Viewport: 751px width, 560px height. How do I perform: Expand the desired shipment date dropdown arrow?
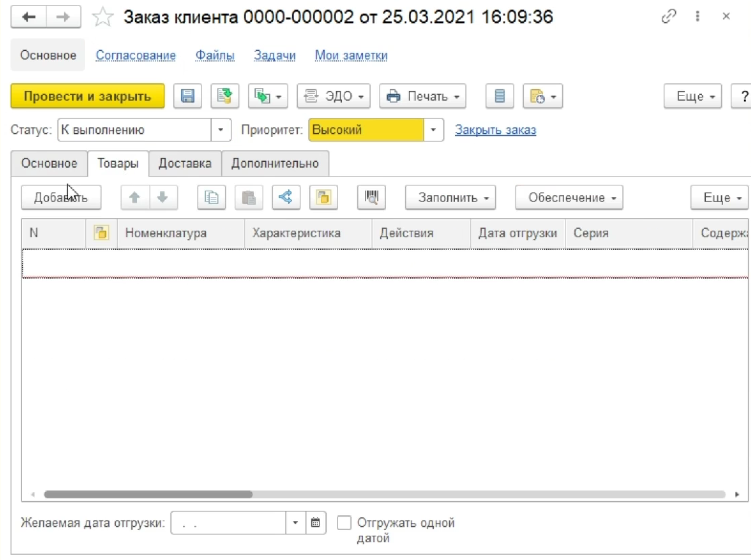tap(295, 522)
